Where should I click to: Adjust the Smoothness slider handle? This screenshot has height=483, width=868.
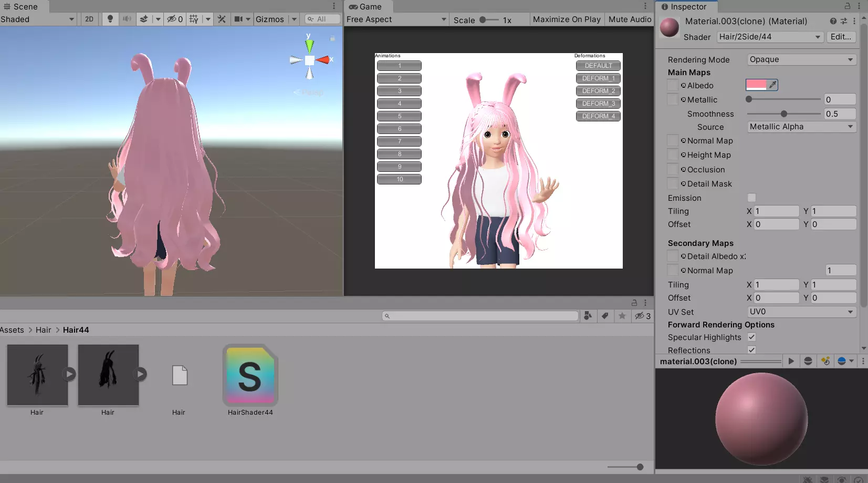click(783, 114)
